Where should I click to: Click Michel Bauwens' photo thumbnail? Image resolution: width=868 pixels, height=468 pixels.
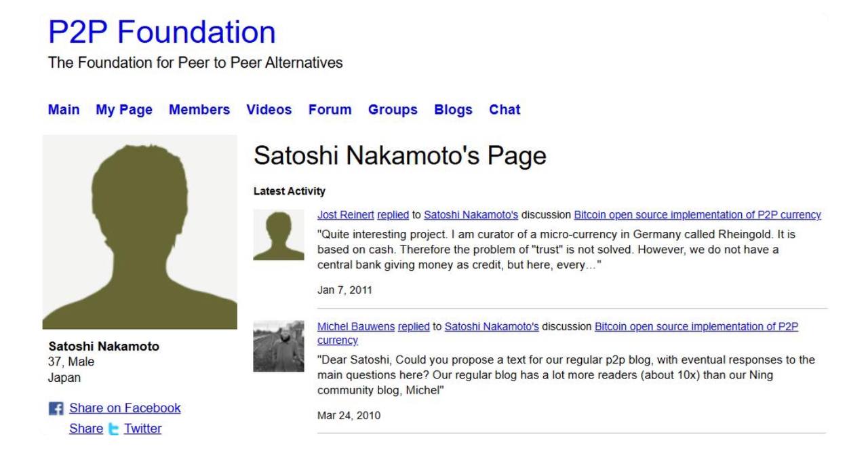click(x=279, y=346)
